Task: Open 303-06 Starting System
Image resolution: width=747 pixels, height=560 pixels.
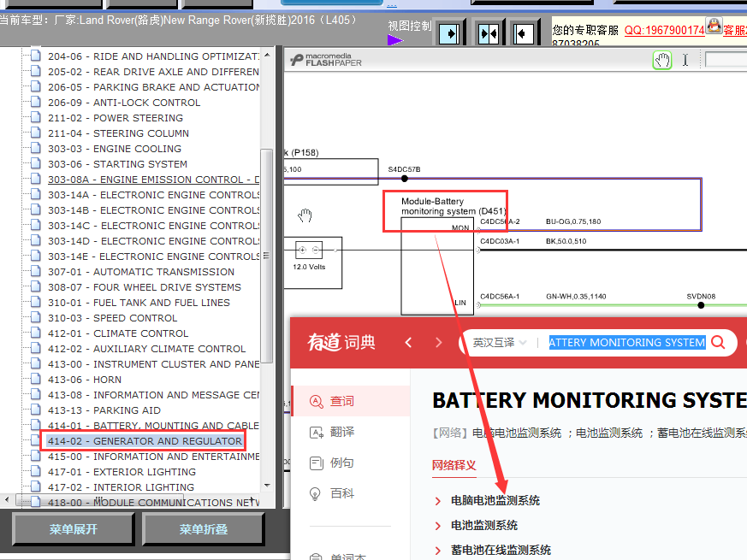Action: (117, 164)
